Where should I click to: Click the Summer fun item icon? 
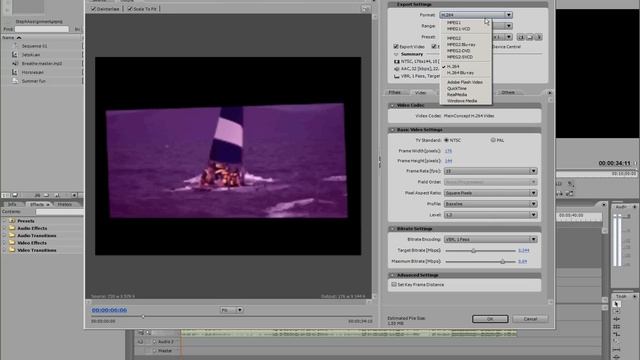coord(15,81)
